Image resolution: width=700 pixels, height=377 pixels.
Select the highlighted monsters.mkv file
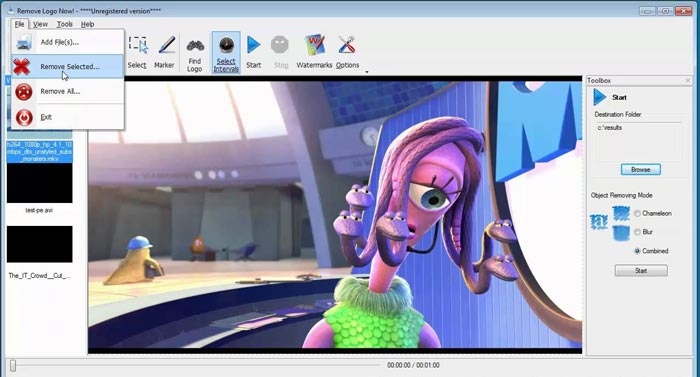(39, 152)
